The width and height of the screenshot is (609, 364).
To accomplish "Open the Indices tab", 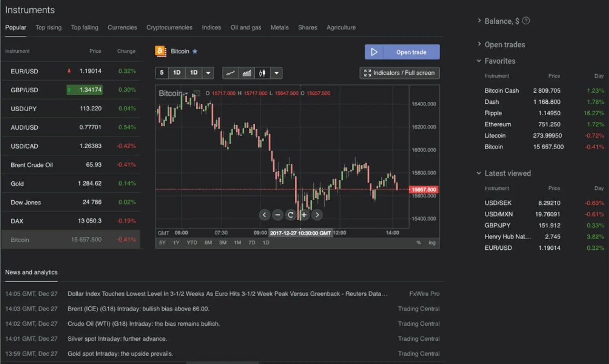I will 211,27.
